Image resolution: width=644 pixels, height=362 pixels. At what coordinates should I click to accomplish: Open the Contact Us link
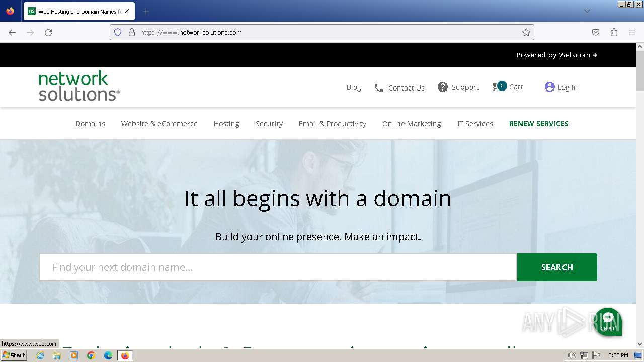[x=407, y=88]
